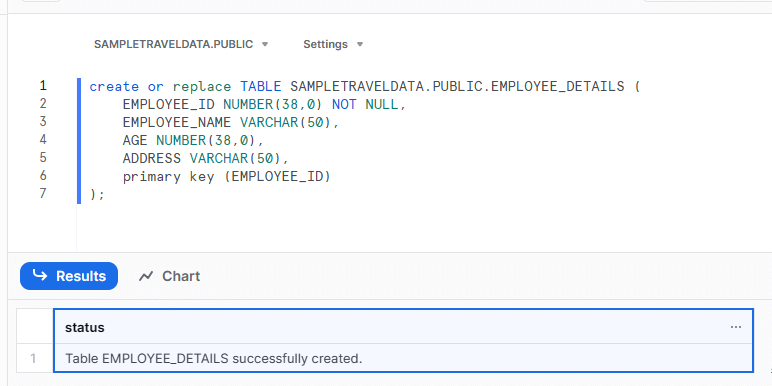Click editor line number 1
The width and height of the screenshot is (772, 386).
[x=43, y=86]
